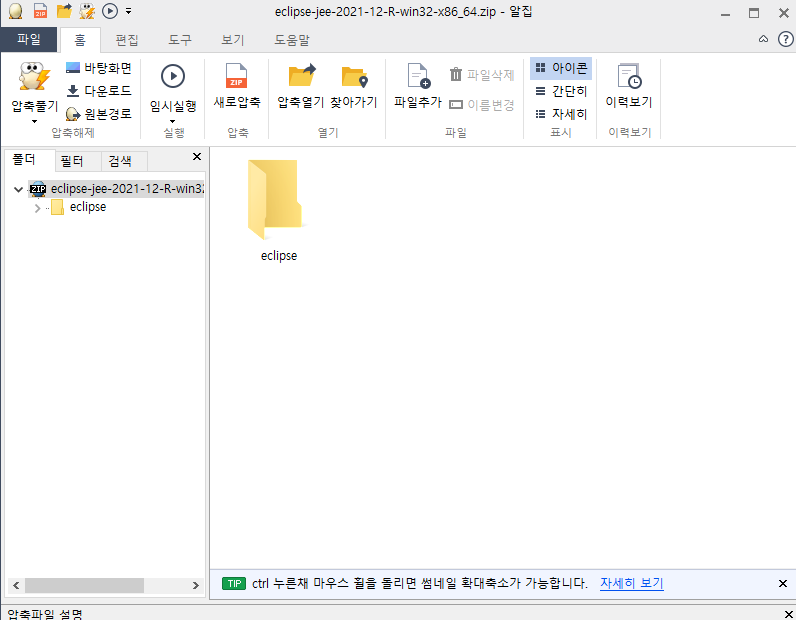Click the quick access open-folder icon
The width and height of the screenshot is (796, 620).
click(x=64, y=11)
